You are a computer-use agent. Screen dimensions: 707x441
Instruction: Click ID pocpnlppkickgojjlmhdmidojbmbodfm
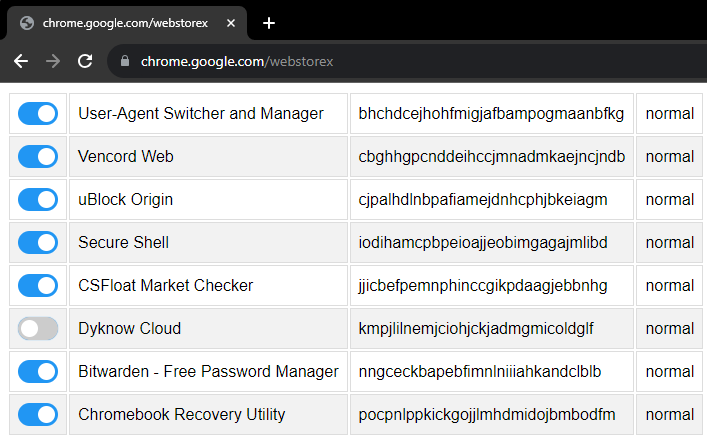point(487,414)
